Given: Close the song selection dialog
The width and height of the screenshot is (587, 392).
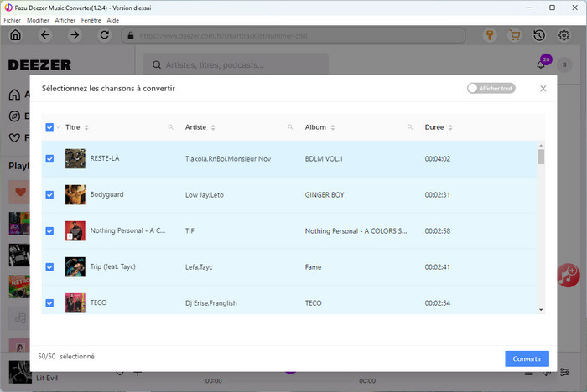Looking at the screenshot, I should (543, 88).
